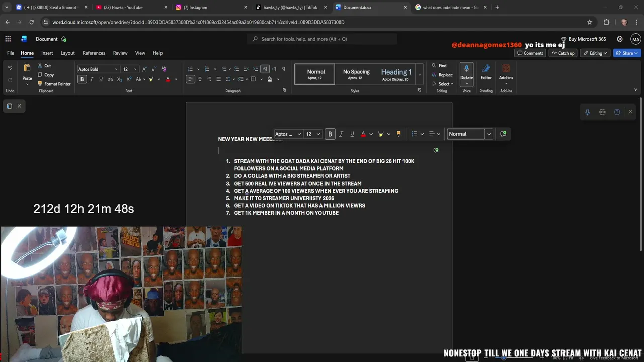Decrease font size in the ribbon
Screen dimensions: 644x362
pyautogui.click(x=154, y=69)
